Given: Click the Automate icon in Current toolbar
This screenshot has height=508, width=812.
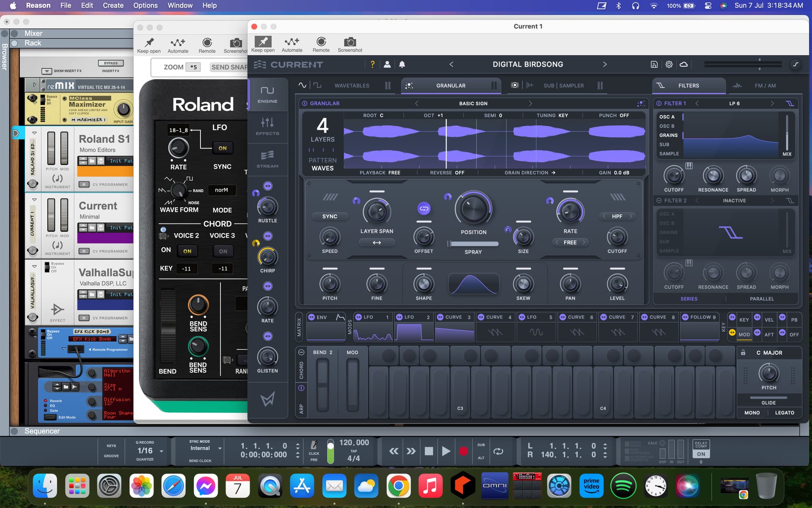Looking at the screenshot, I should (x=292, y=42).
